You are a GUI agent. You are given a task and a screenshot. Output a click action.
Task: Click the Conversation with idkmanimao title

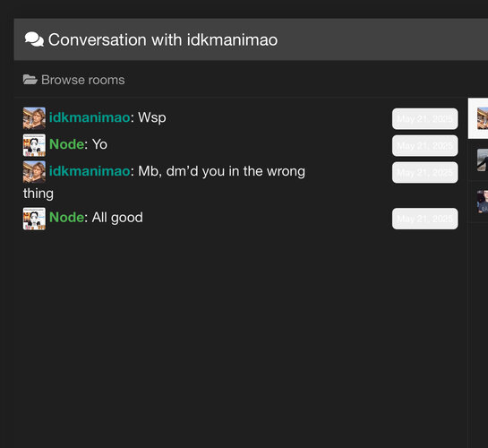pyautogui.click(x=163, y=39)
